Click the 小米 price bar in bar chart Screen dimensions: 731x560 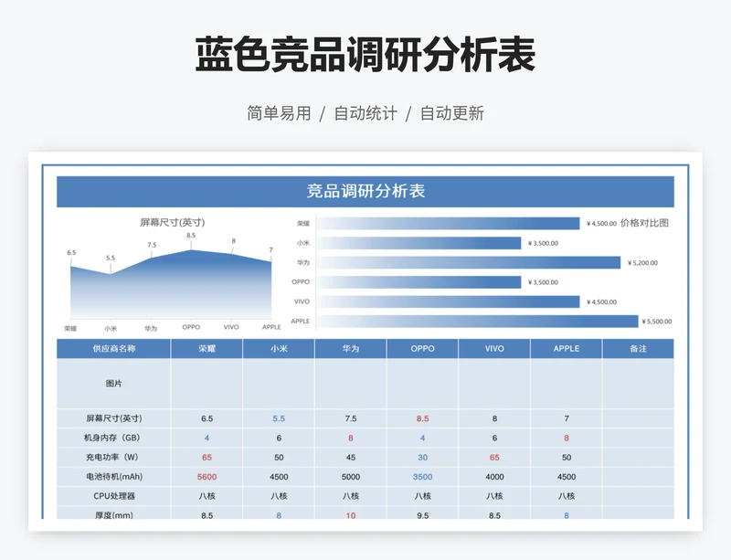pyautogui.click(x=419, y=243)
